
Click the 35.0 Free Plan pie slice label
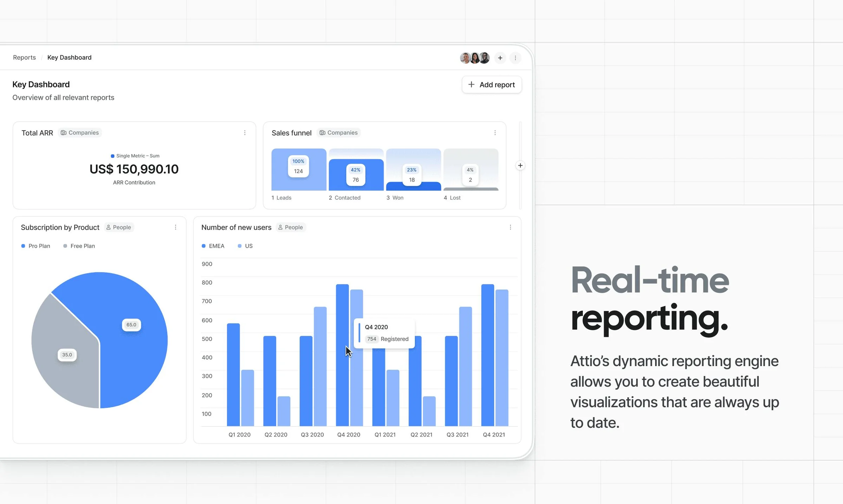tap(67, 355)
